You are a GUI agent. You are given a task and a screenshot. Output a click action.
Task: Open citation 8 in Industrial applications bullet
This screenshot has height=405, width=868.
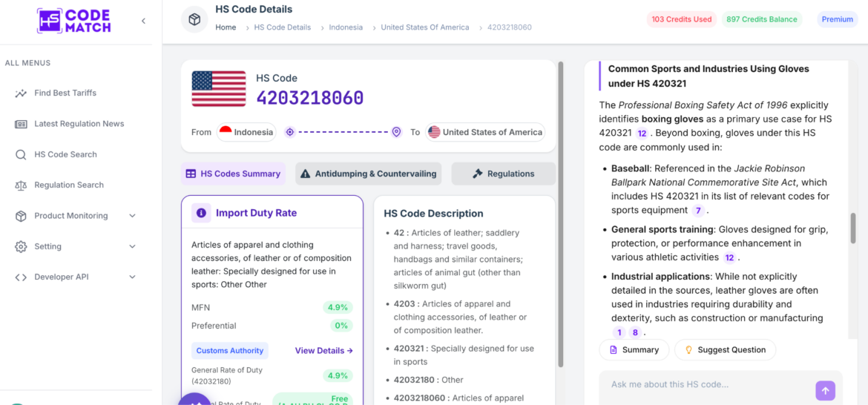[x=636, y=332]
